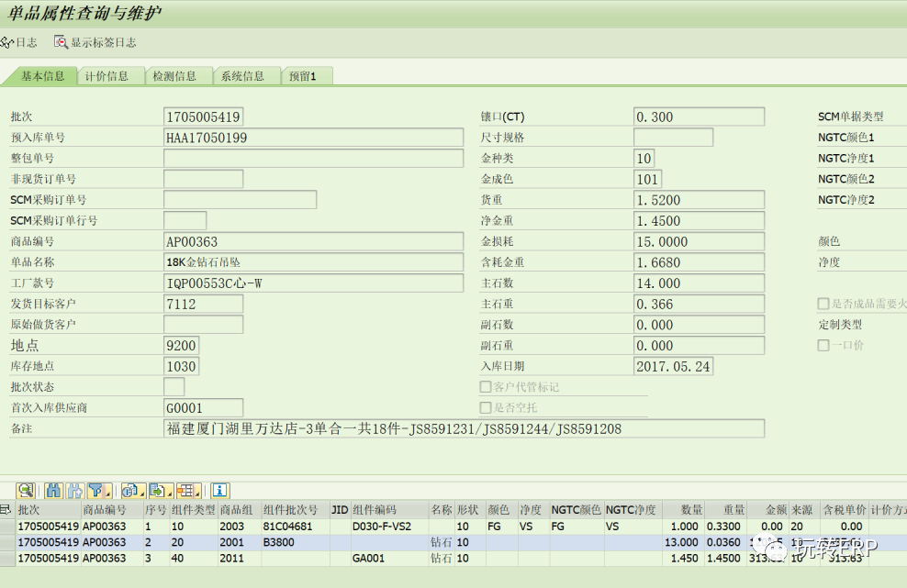This screenshot has height=588, width=907.
Task: Select row selector for sequence 3 row
Action: click(x=7, y=559)
